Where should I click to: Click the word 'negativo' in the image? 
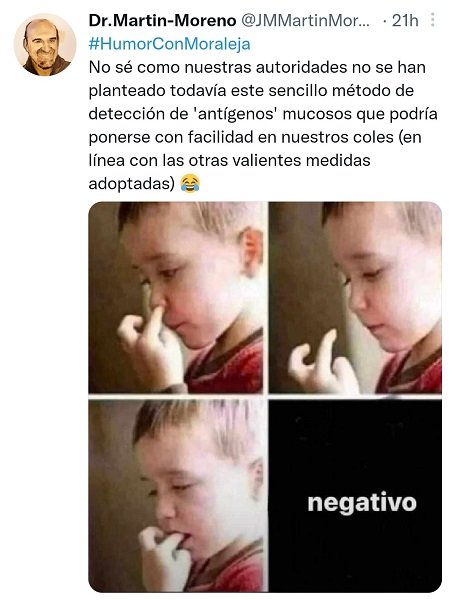[362, 503]
